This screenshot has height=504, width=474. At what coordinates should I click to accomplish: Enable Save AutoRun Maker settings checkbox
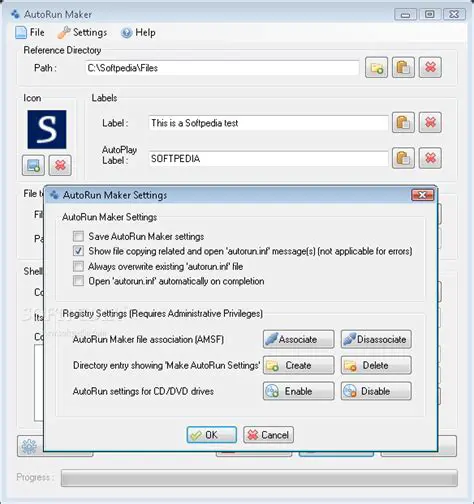(78, 236)
